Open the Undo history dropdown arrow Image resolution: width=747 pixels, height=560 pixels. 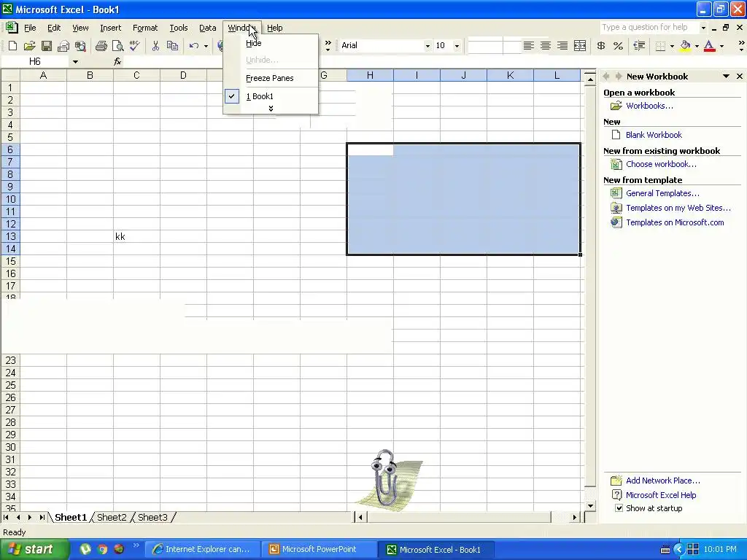[206, 46]
